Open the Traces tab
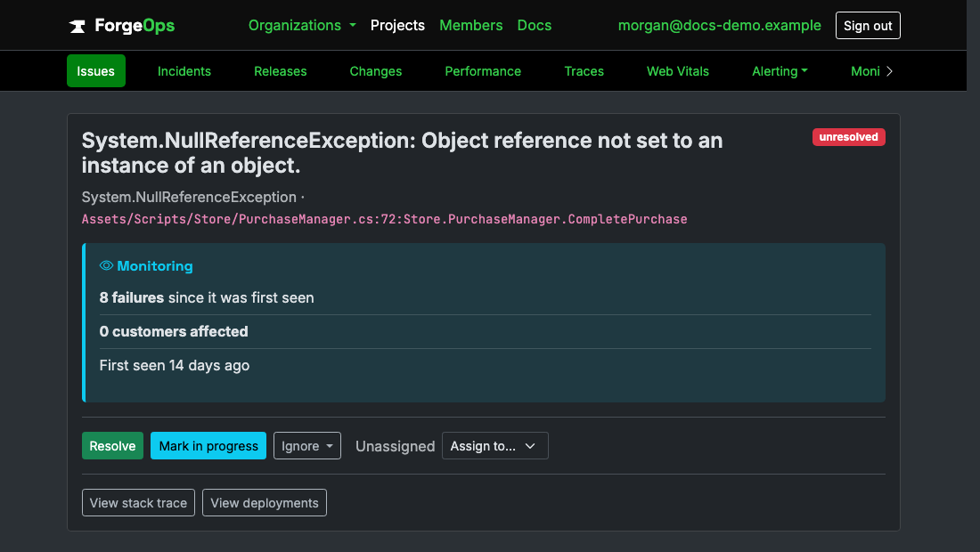The width and height of the screenshot is (980, 552). pos(584,71)
